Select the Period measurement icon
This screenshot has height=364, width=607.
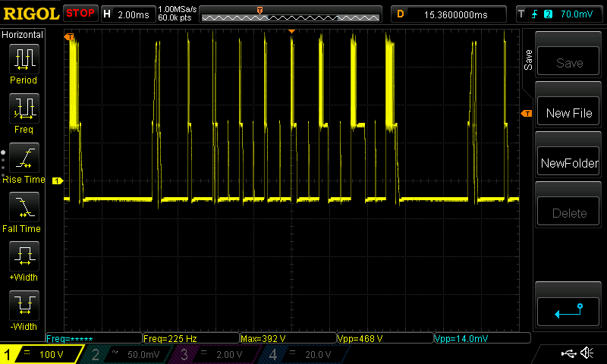pos(24,59)
